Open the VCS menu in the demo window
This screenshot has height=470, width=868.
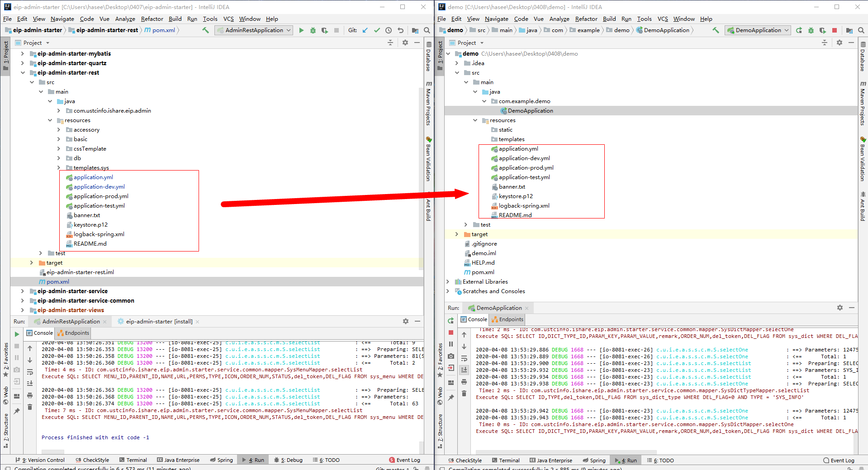point(663,19)
